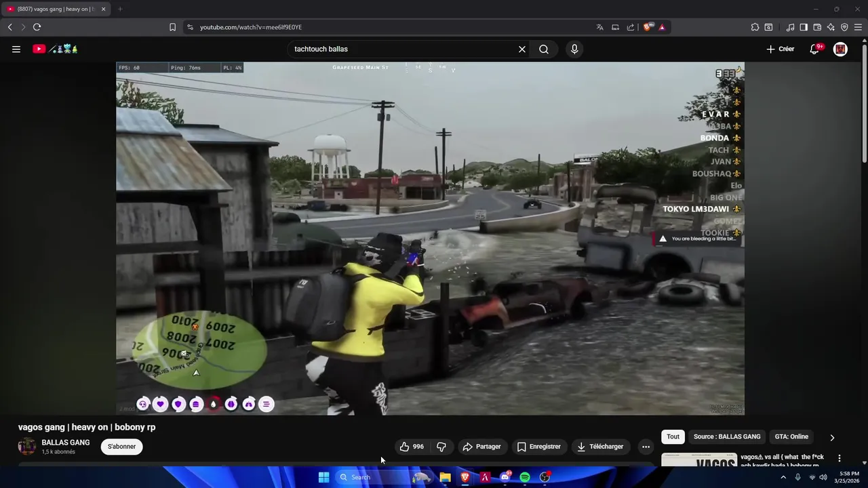This screenshot has height=488, width=868.
Task: Open the volume tray icon
Action: pyautogui.click(x=823, y=477)
